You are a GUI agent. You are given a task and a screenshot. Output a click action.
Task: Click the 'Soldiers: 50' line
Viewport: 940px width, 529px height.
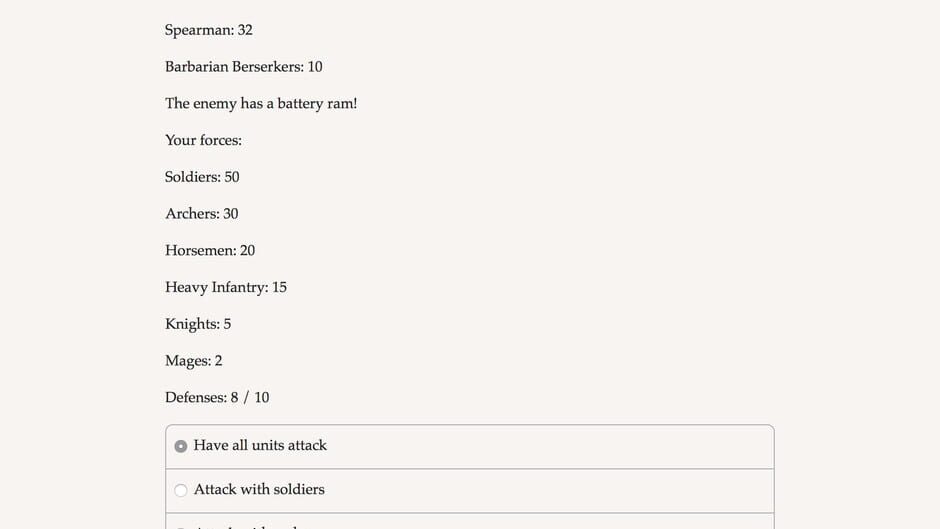(x=202, y=177)
